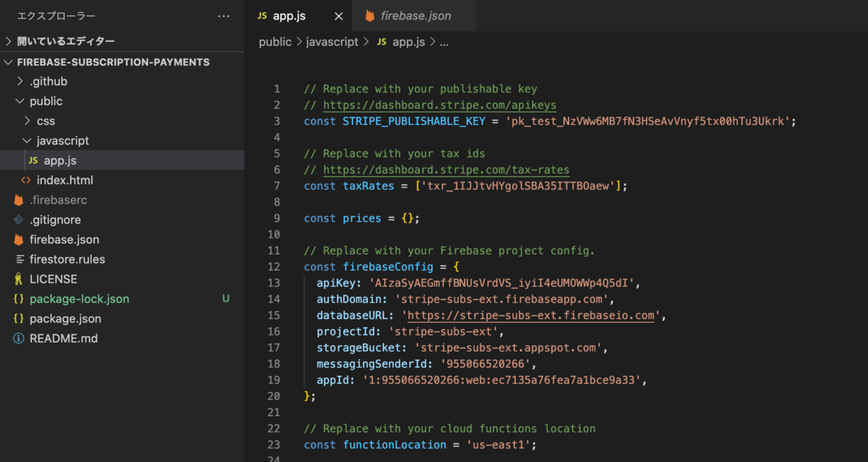
Task: Click the firebaseConfig variable name
Action: (388, 267)
